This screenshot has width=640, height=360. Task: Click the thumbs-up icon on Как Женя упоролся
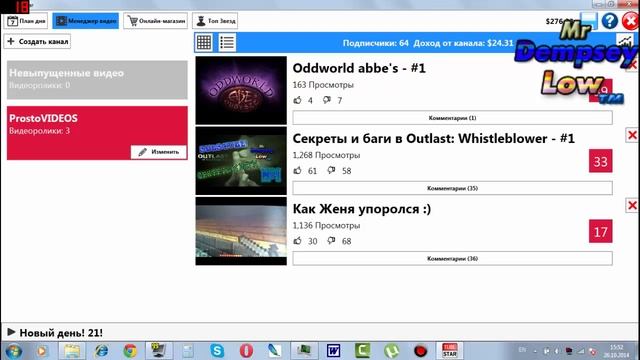298,241
